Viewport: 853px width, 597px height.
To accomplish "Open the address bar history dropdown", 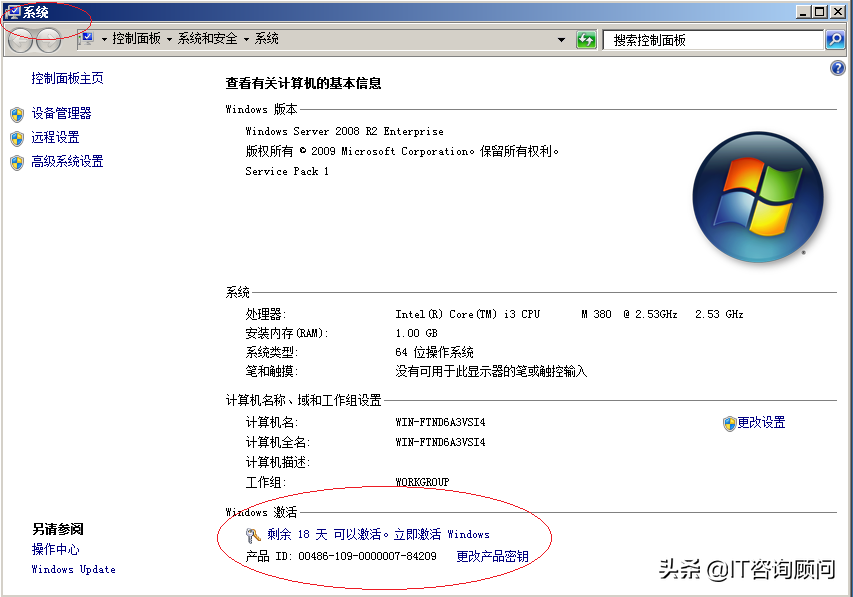I will 561,40.
